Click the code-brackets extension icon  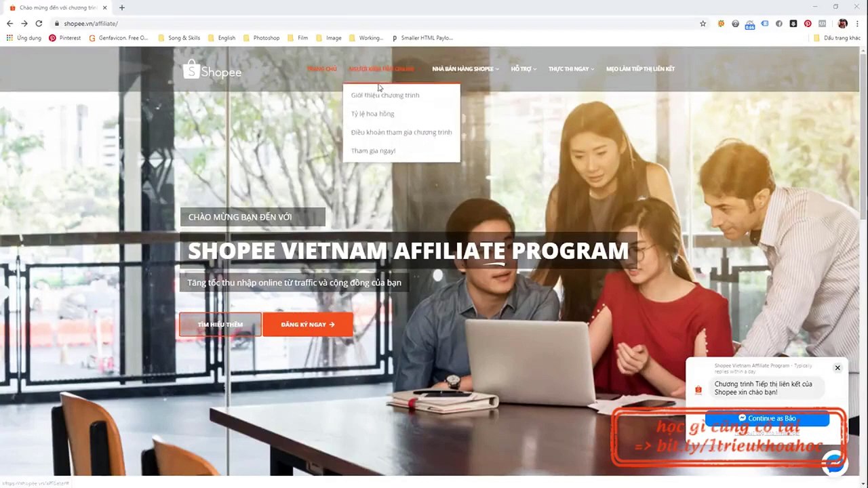822,24
